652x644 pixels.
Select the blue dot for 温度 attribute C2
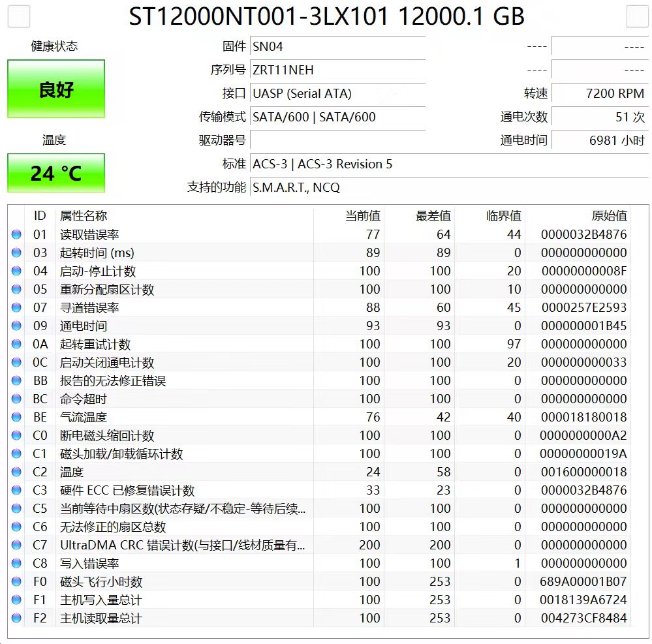click(x=16, y=472)
